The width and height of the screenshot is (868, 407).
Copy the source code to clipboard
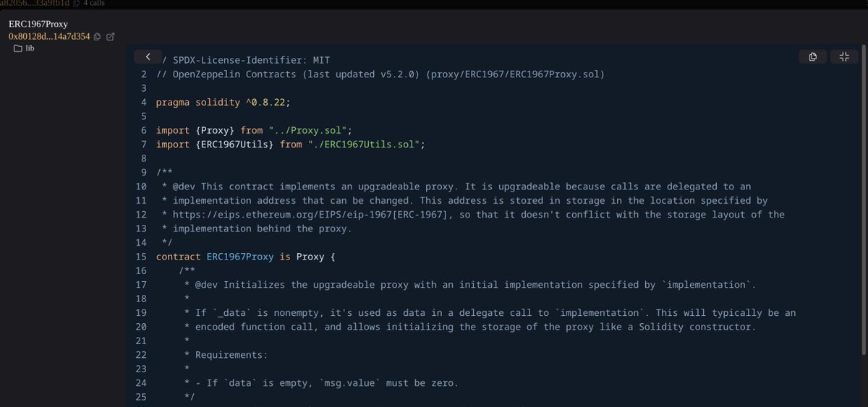point(813,57)
